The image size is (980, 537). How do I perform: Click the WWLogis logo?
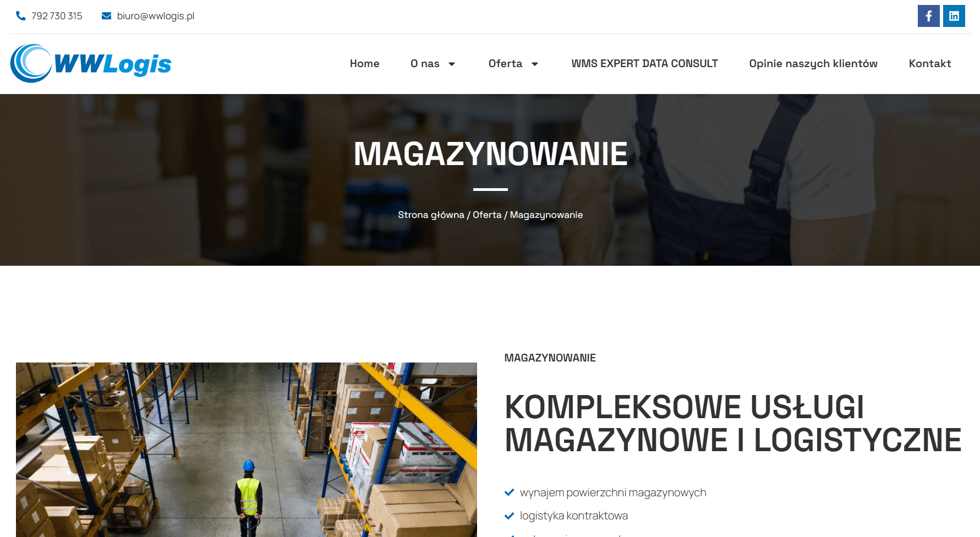pyautogui.click(x=91, y=64)
